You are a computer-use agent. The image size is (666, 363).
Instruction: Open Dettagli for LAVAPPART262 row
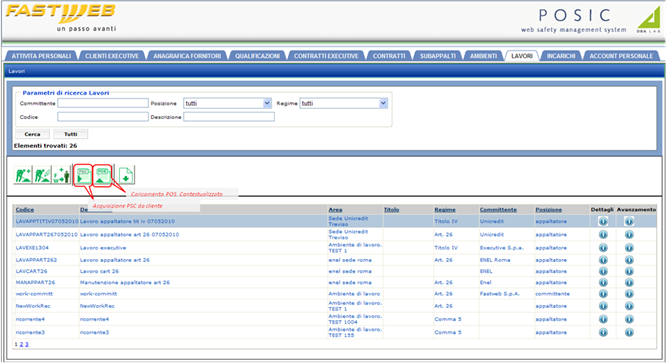click(x=603, y=260)
